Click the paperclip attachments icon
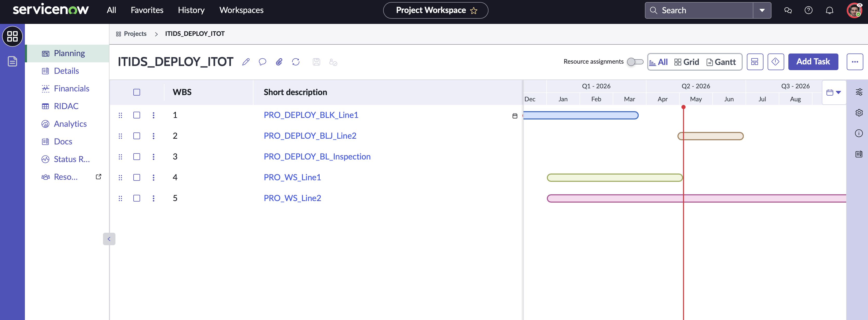 tap(279, 62)
